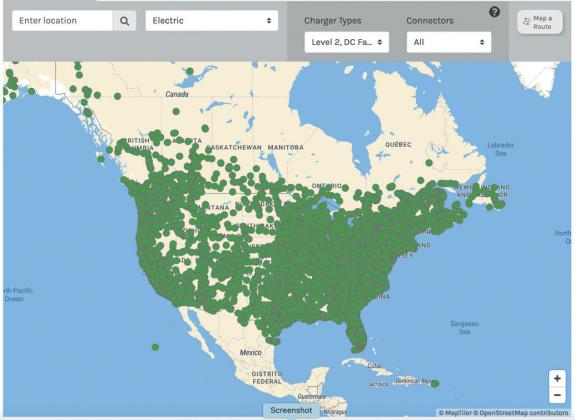Expand the Charger Types dropdown
Screen dimensions: 575x420
[347, 42]
